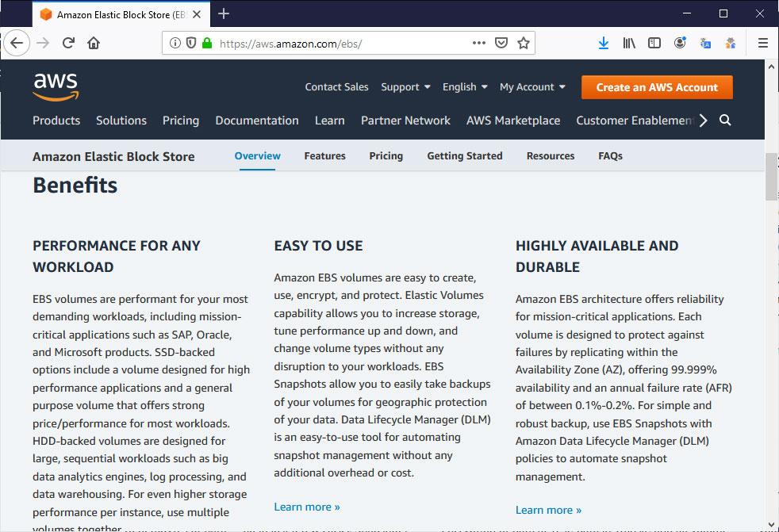Expand the English language dropdown
This screenshot has width=779, height=532.
pyautogui.click(x=465, y=87)
